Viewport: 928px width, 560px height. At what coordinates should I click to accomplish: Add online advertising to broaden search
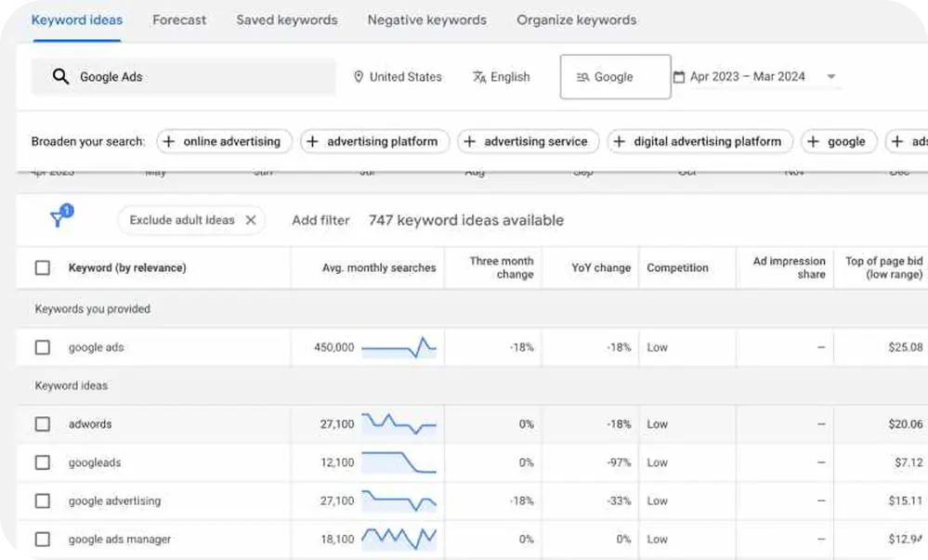coord(224,141)
